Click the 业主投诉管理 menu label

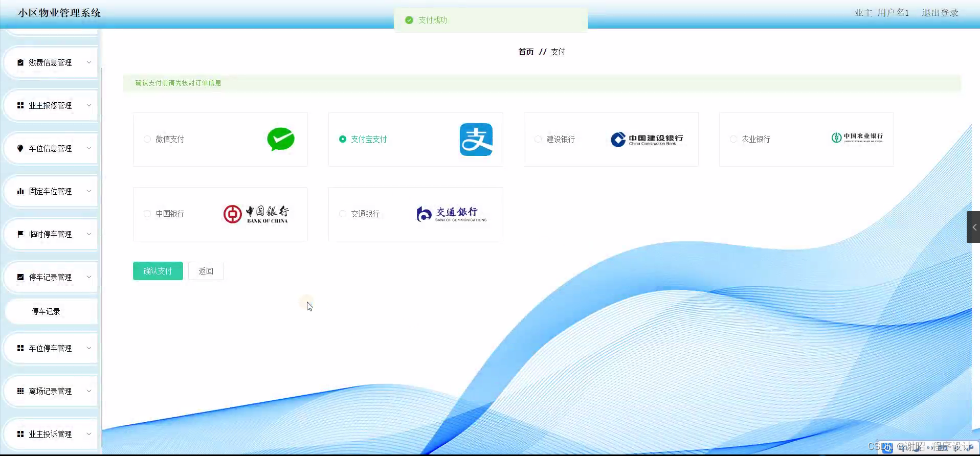[x=50, y=434]
